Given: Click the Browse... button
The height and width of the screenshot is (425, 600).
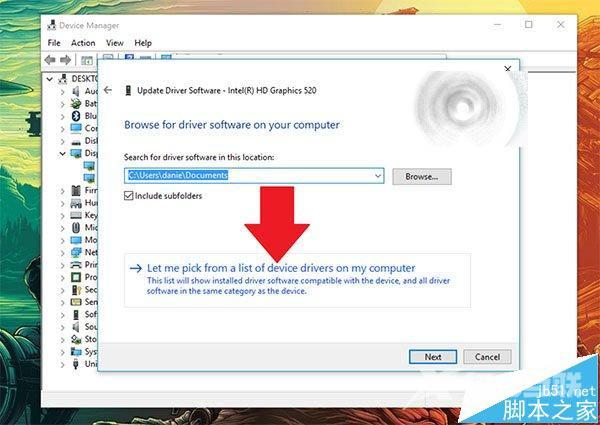Looking at the screenshot, I should (421, 176).
